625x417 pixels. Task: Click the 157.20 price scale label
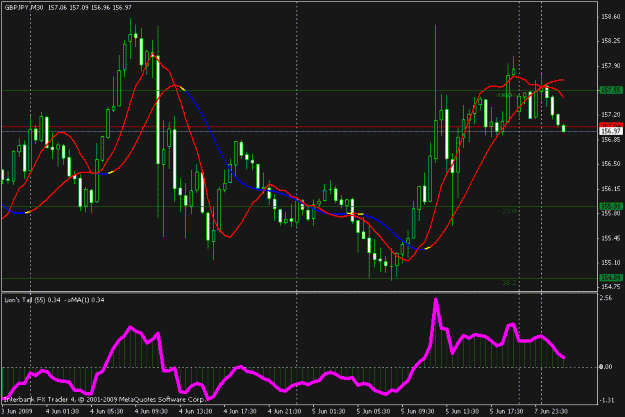(610, 115)
